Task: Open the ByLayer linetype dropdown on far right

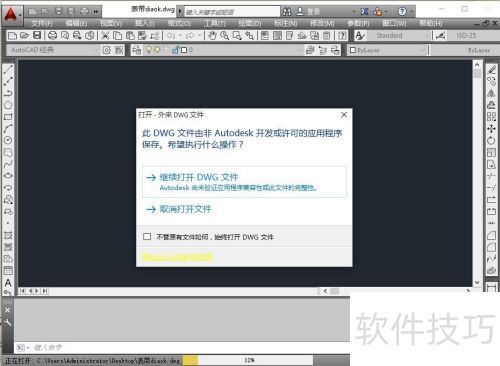Action: (x=464, y=50)
